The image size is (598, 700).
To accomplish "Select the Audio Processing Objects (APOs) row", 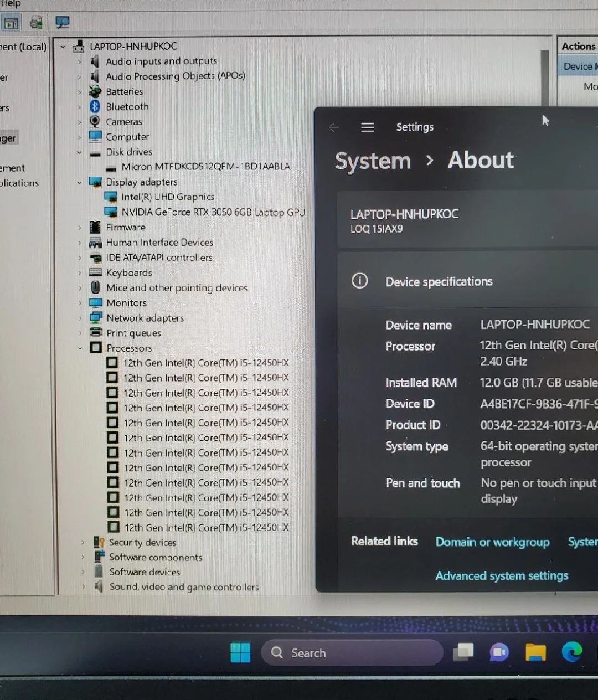I will (x=175, y=76).
